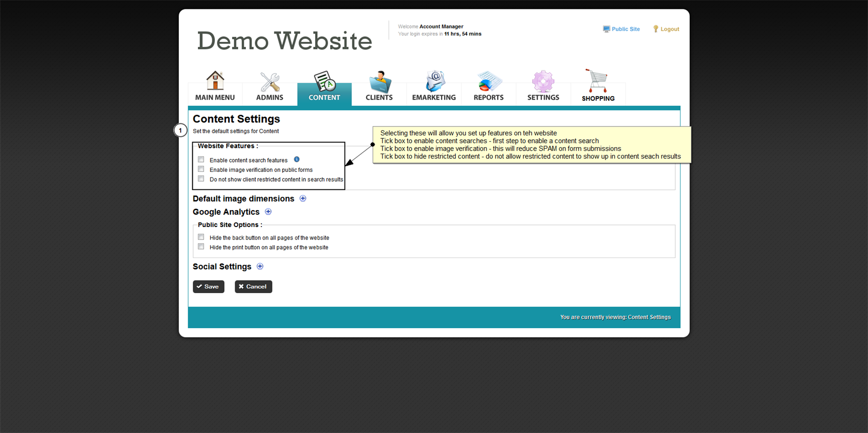Open the Main Menu house icon
The width and height of the screenshot is (868, 433).
click(215, 81)
